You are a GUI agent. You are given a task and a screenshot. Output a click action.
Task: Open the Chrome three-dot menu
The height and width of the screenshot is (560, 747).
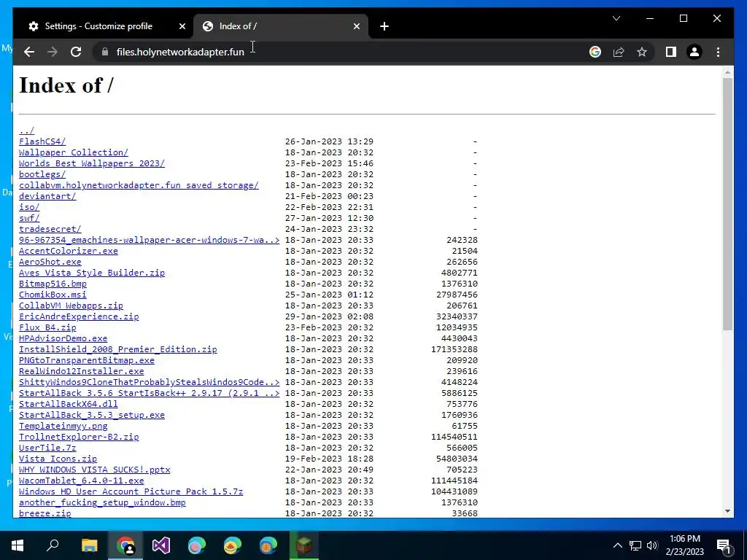tap(718, 52)
